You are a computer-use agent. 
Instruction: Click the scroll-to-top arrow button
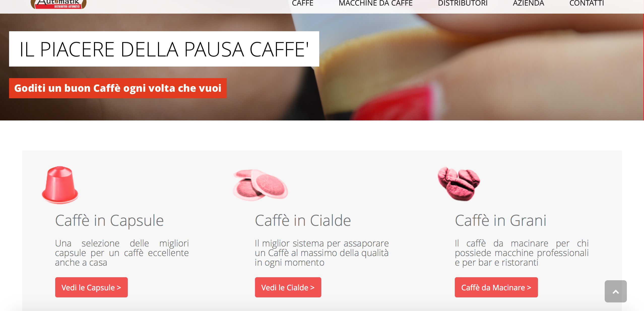616,291
